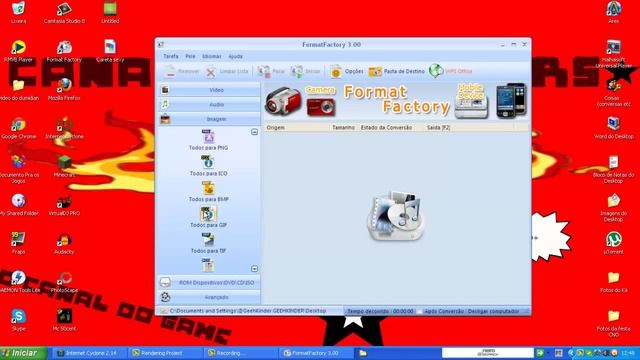Toggle Após Conversão Desligar computador checkbox

[x=419, y=311]
